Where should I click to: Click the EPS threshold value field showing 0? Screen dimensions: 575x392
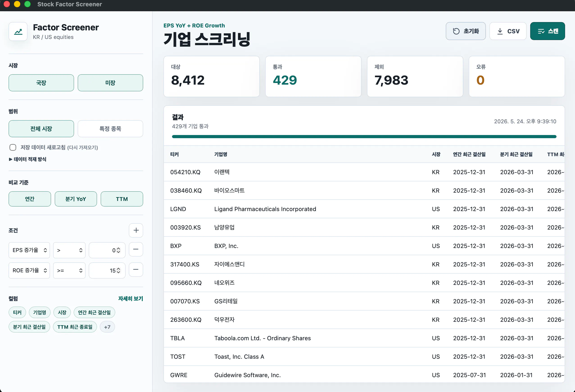(x=107, y=250)
